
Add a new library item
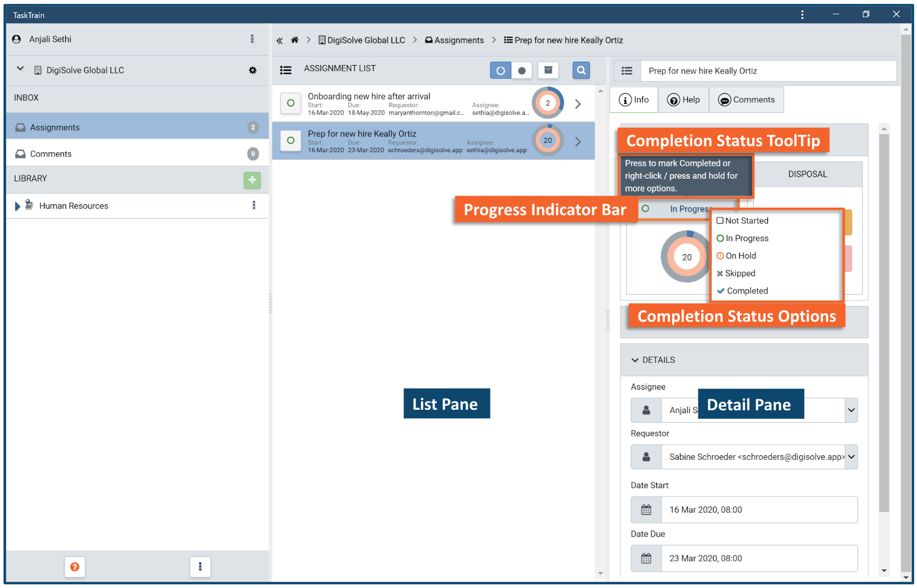tap(252, 180)
